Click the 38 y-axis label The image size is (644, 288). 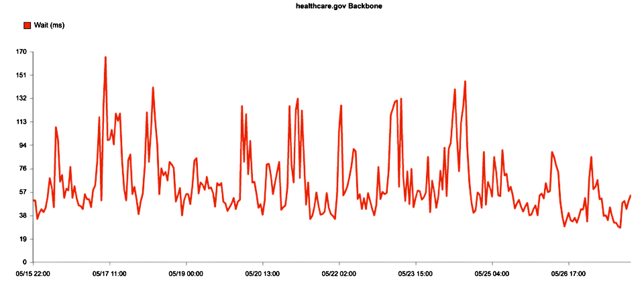[x=23, y=215]
